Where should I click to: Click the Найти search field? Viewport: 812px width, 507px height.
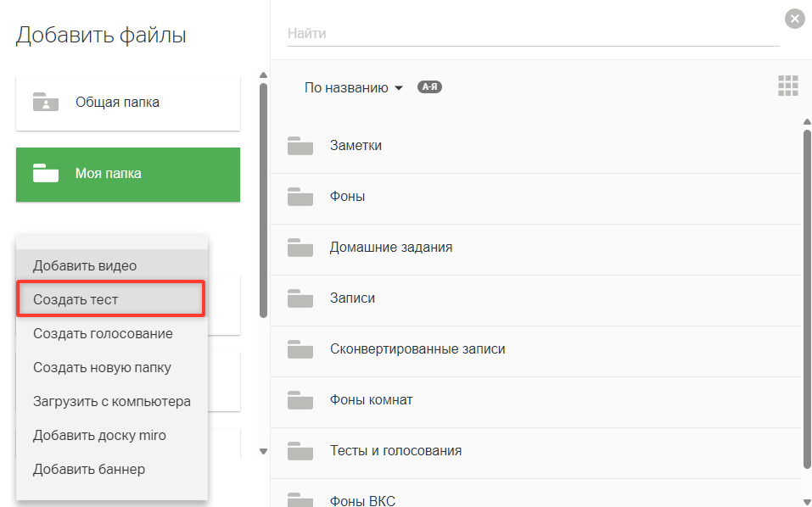click(x=534, y=34)
